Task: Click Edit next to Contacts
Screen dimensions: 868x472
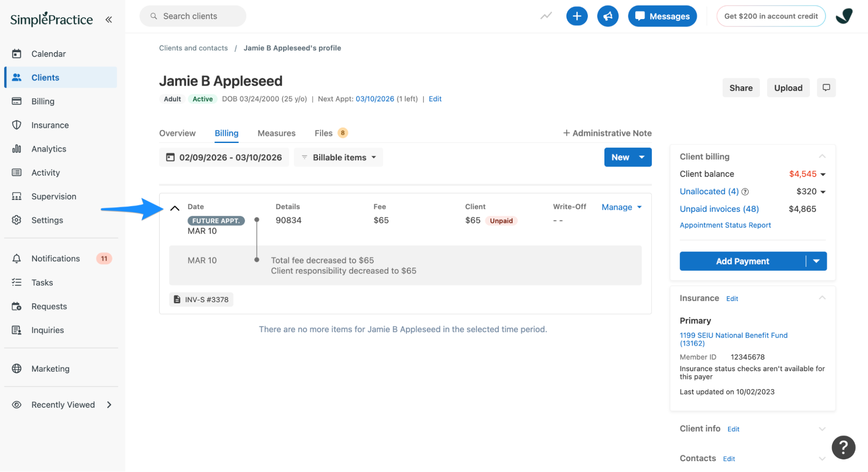Action: pos(729,459)
